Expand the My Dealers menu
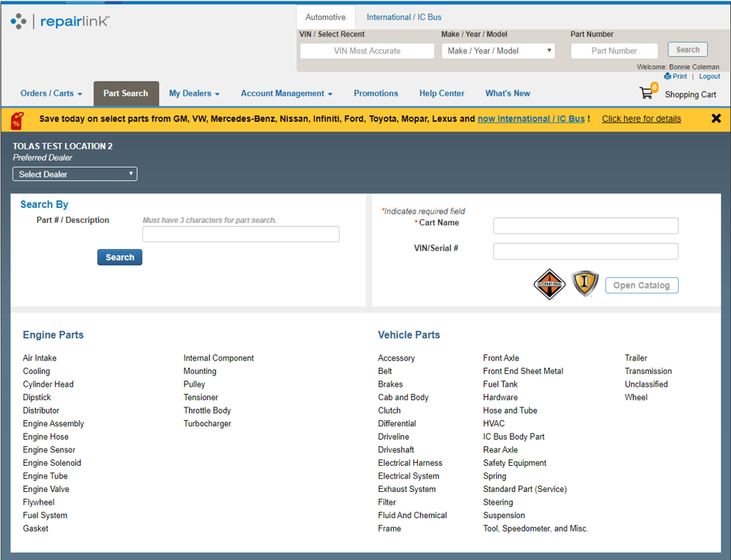This screenshot has width=731, height=560. (194, 93)
